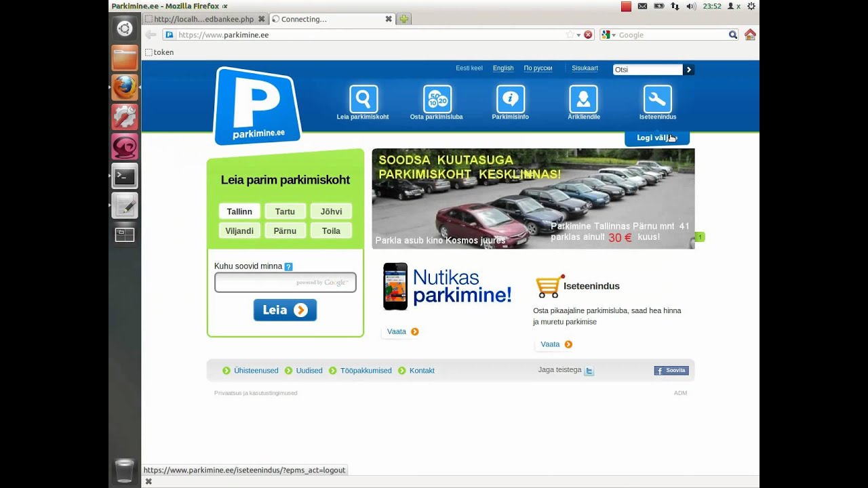
Task: Select the Jõhvi city button
Action: (x=331, y=211)
